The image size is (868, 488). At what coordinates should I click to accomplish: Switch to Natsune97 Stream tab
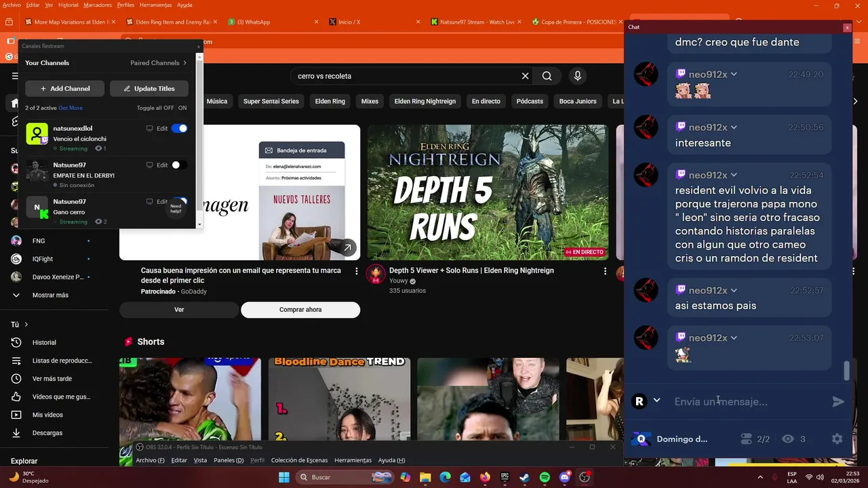(x=476, y=22)
